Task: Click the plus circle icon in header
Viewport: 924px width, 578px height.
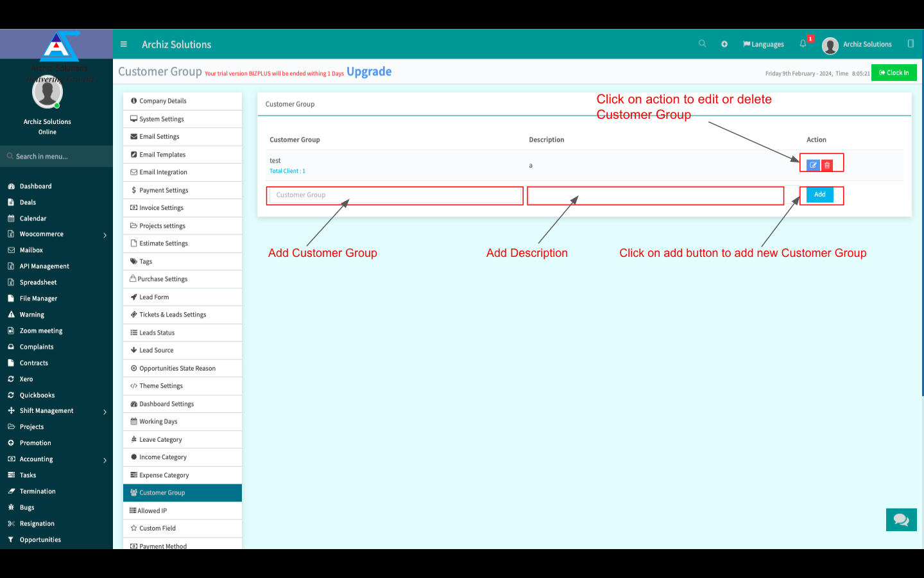Action: coord(724,44)
